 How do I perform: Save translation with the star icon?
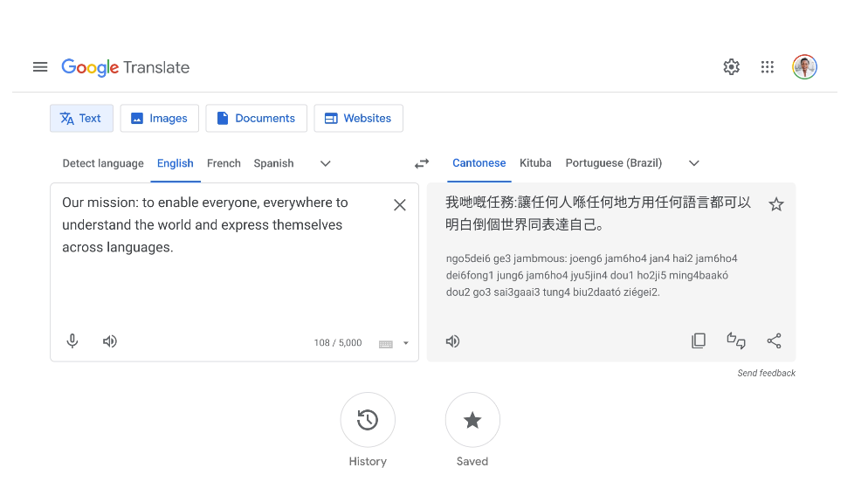[x=775, y=204]
